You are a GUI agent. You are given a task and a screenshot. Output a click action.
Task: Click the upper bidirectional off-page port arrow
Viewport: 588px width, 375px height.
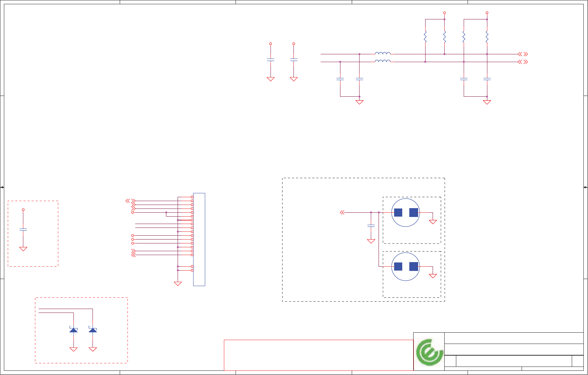523,54
